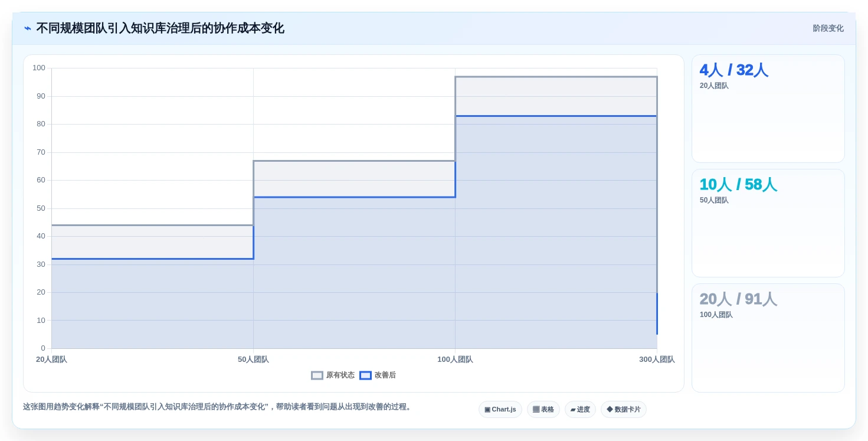
Task: Click the chart title 不同规模团队引入知识库治理后的协作成本变化
Action: point(160,28)
